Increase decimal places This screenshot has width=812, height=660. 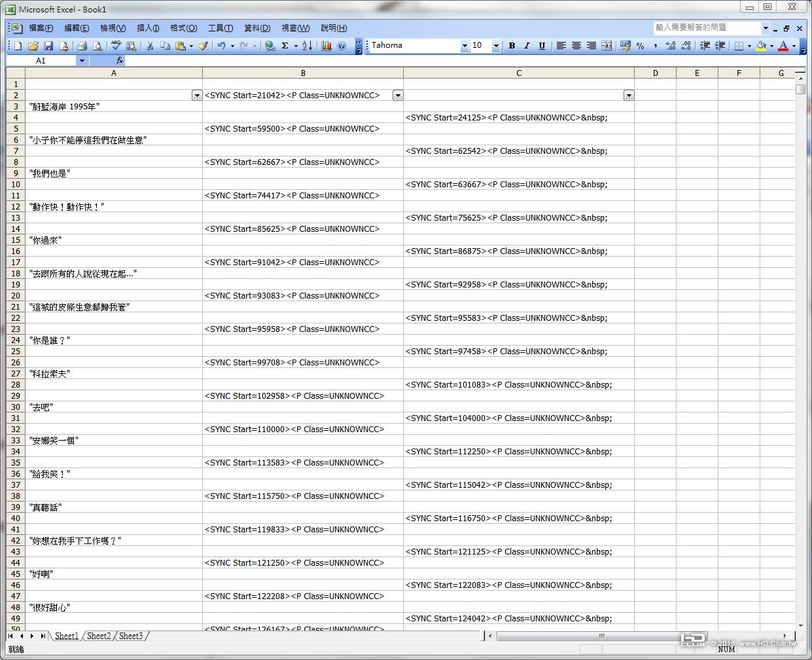click(x=671, y=46)
